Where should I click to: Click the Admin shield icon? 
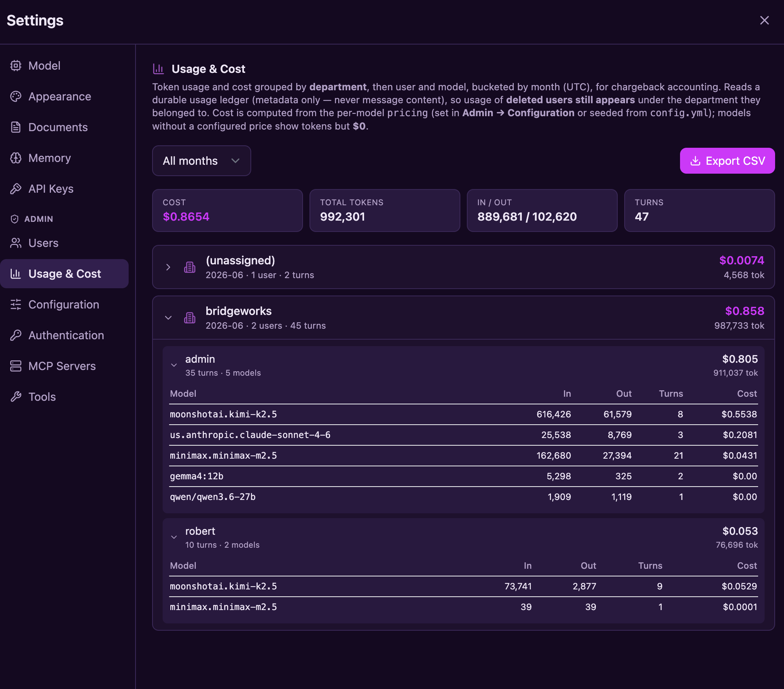pos(15,219)
